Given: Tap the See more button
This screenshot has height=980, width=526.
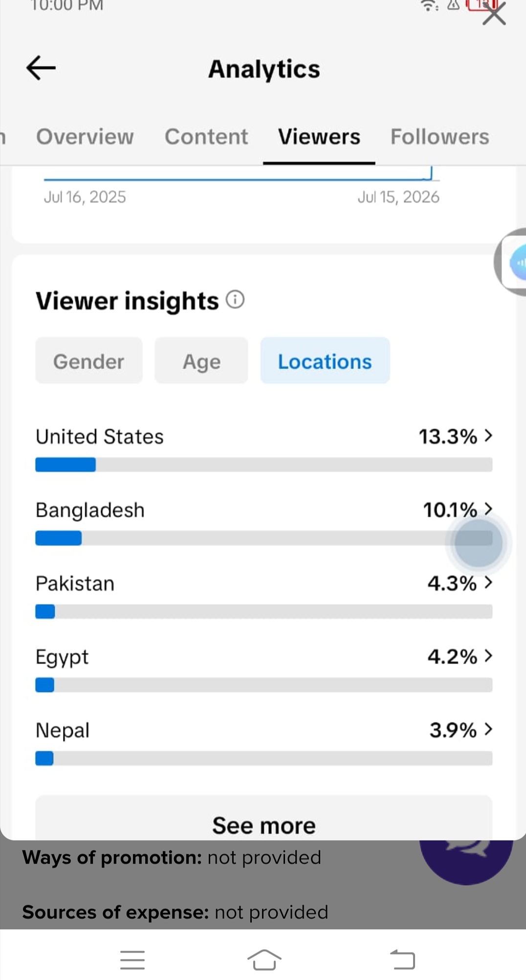Looking at the screenshot, I should pos(264,819).
